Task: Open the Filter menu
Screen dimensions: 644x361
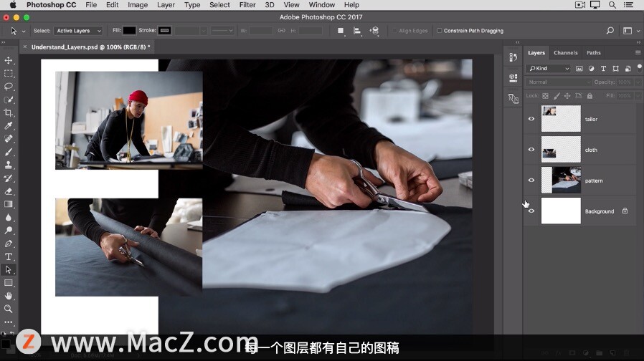Action: [x=247, y=5]
